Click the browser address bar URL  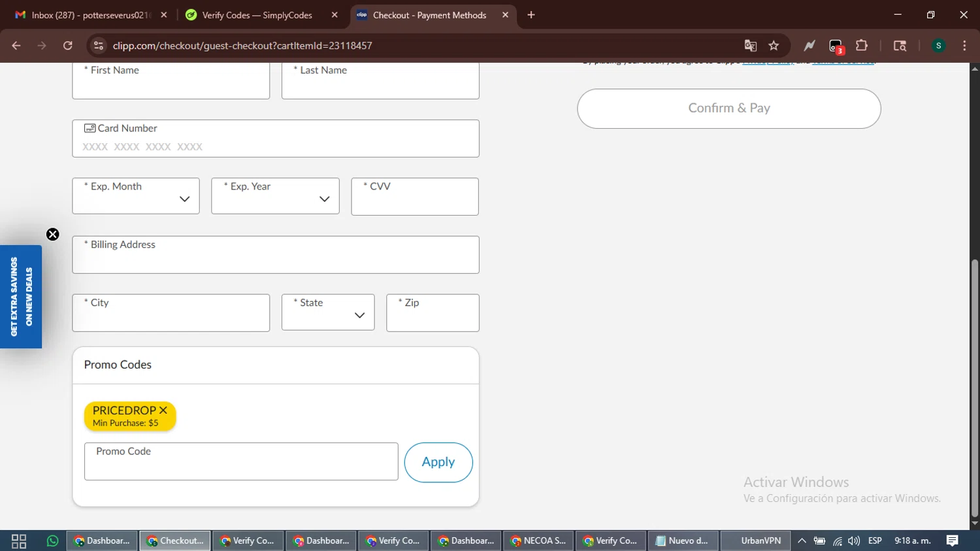coord(242,46)
